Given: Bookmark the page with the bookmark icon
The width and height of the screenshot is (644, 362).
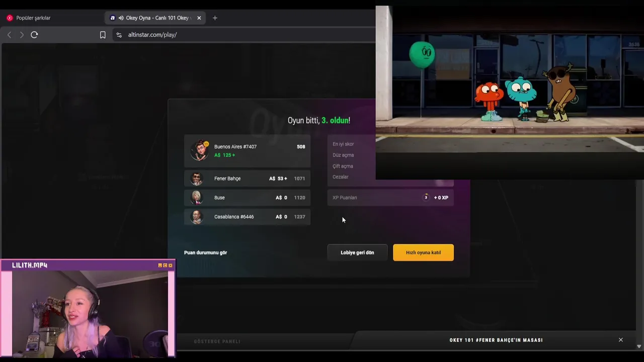Looking at the screenshot, I should (103, 35).
